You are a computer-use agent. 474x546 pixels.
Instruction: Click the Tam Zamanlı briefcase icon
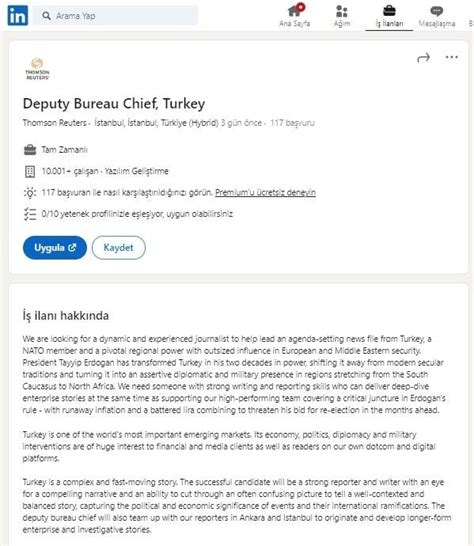(x=30, y=150)
